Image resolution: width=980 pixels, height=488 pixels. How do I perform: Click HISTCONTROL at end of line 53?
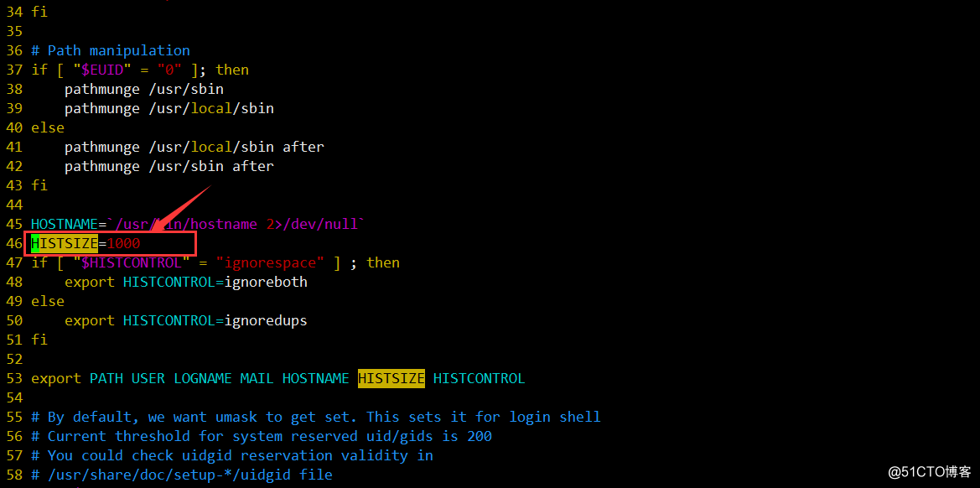click(479, 378)
